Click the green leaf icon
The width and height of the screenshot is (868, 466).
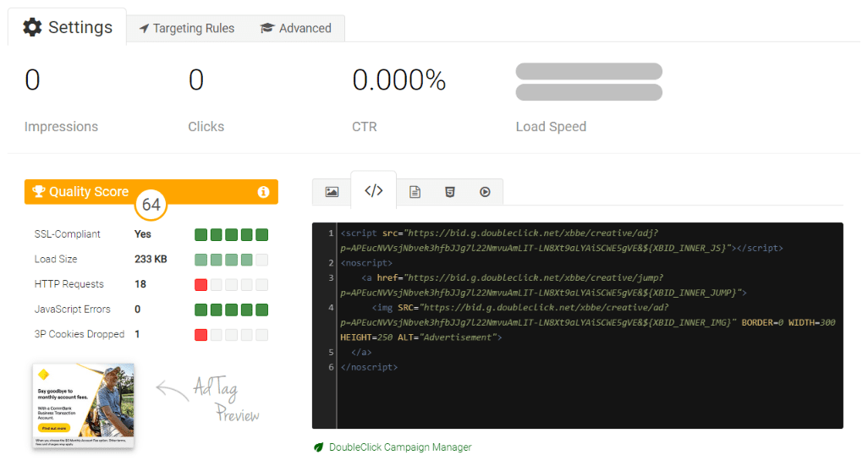point(318,447)
